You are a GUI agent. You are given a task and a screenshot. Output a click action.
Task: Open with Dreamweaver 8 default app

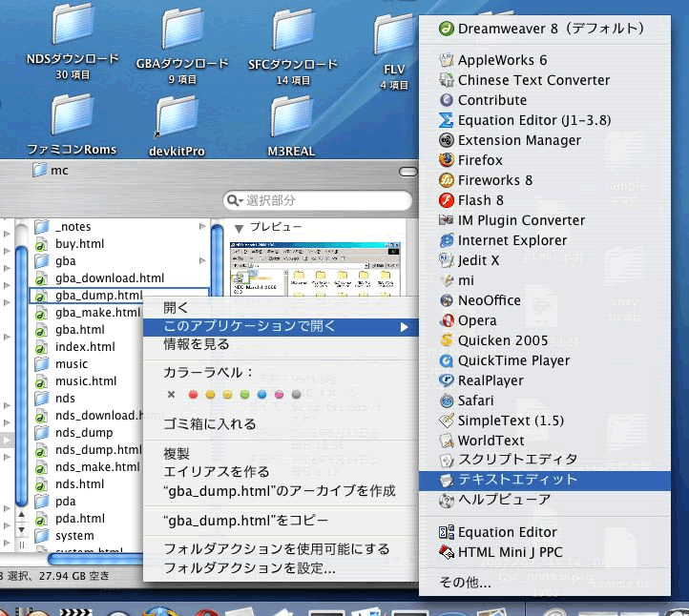pos(545,29)
